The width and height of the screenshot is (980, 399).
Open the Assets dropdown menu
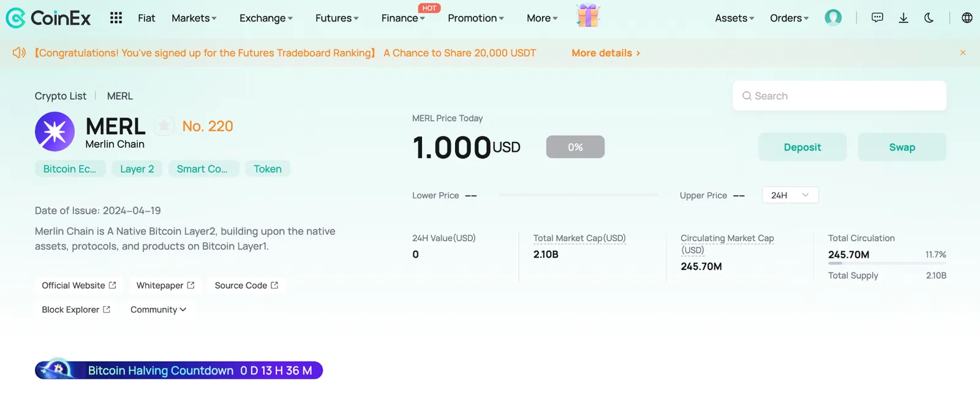click(x=734, y=18)
